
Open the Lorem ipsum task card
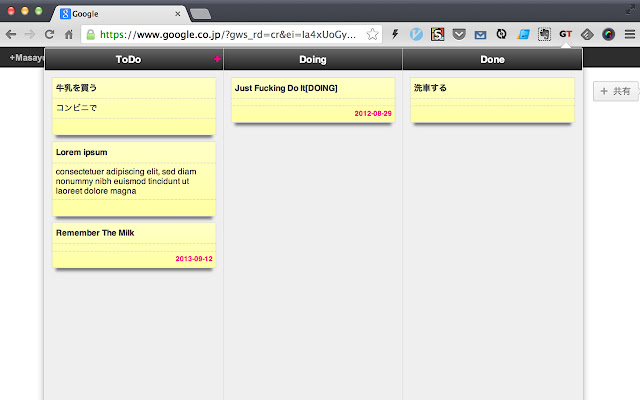(x=134, y=179)
